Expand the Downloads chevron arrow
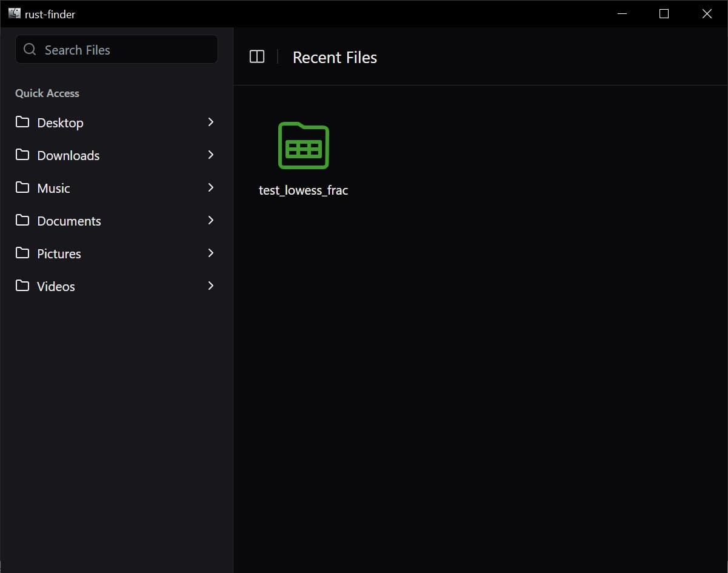Viewport: 728px width, 573px height. pos(211,155)
